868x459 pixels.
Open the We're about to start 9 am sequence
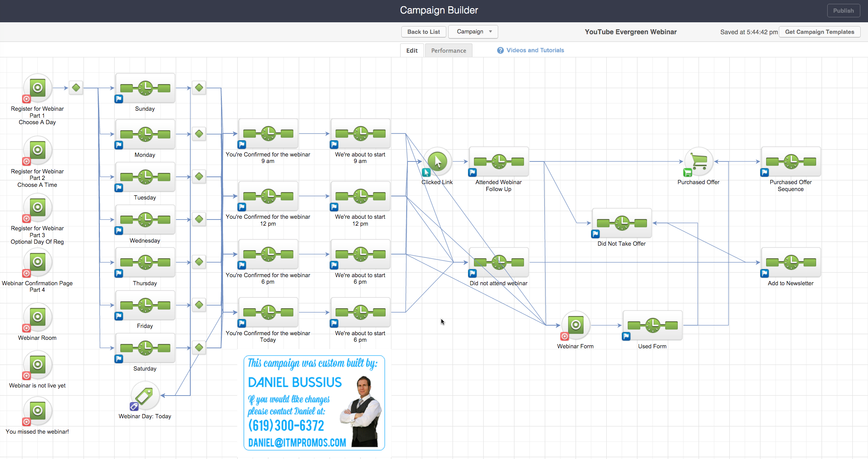tap(360, 133)
